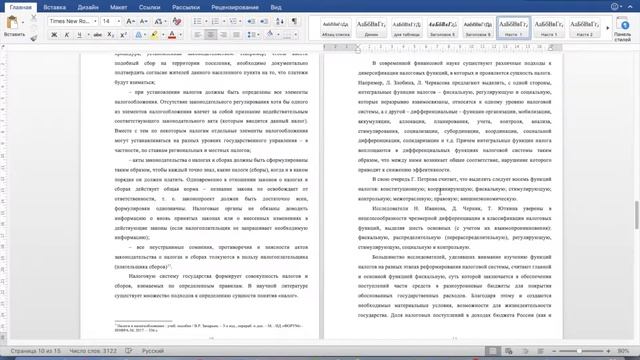The height and width of the screenshot is (360, 640).
Task: Switch to Web Layout view icon
Action: click(x=509, y=351)
